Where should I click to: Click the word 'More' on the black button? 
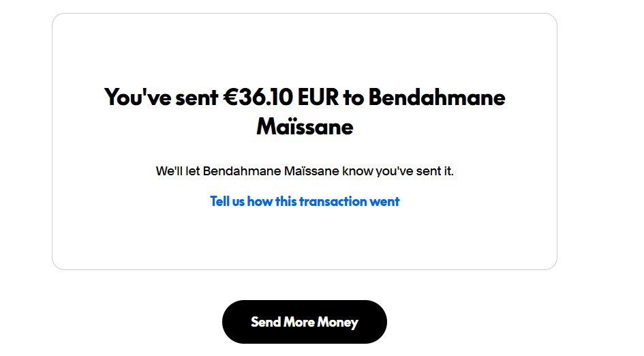(x=299, y=322)
